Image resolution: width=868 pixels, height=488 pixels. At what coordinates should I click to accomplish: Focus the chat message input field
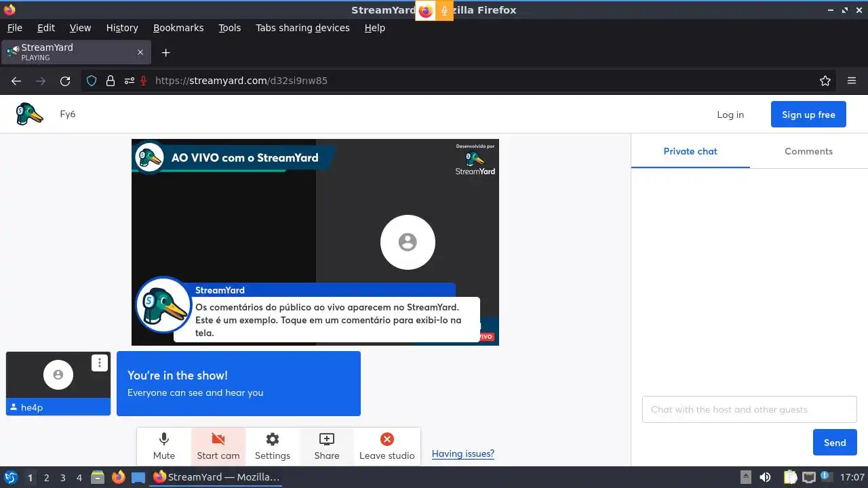(x=749, y=409)
